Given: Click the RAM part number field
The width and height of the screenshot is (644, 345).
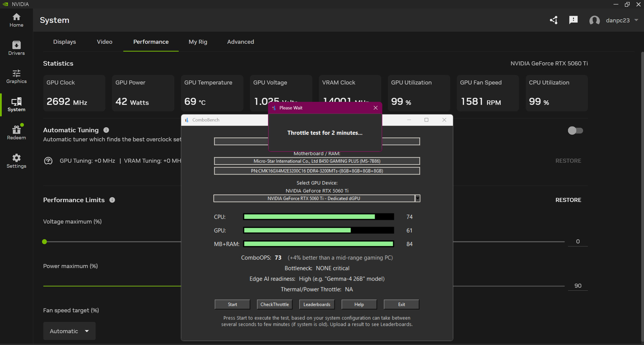Looking at the screenshot, I should [317, 171].
